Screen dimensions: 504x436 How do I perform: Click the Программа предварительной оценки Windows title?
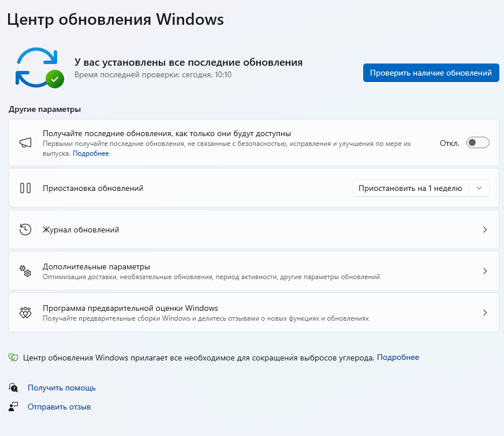(130, 308)
